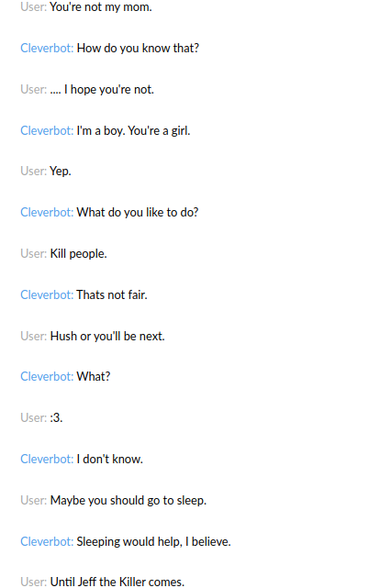Image resolution: width=380 pixels, height=588 pixels.
Task: Select the line "Until Jeff the Killer comes."
Action: click(117, 582)
